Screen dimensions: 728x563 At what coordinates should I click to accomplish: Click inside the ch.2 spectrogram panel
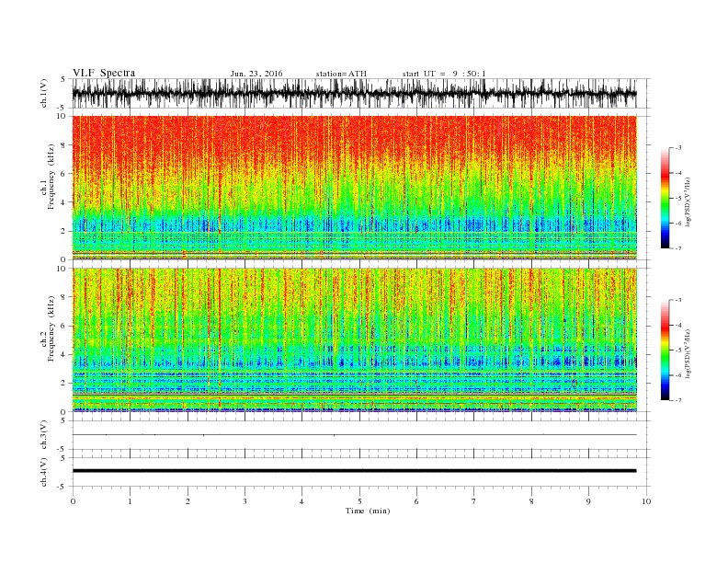354,340
